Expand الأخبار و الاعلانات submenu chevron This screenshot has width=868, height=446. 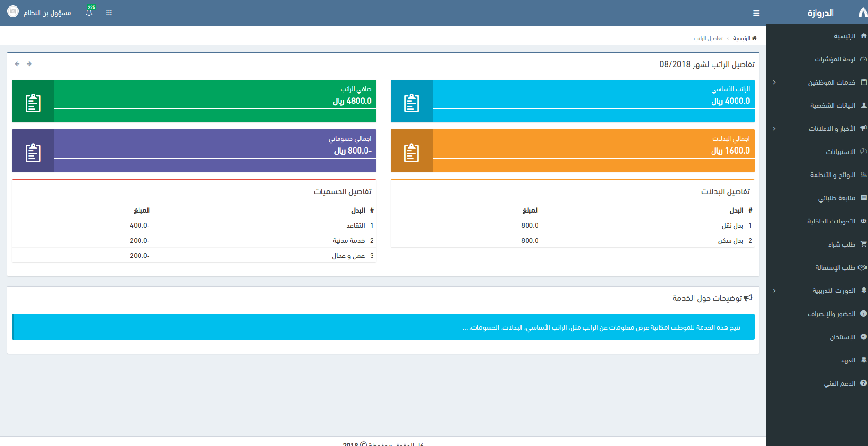(774, 129)
